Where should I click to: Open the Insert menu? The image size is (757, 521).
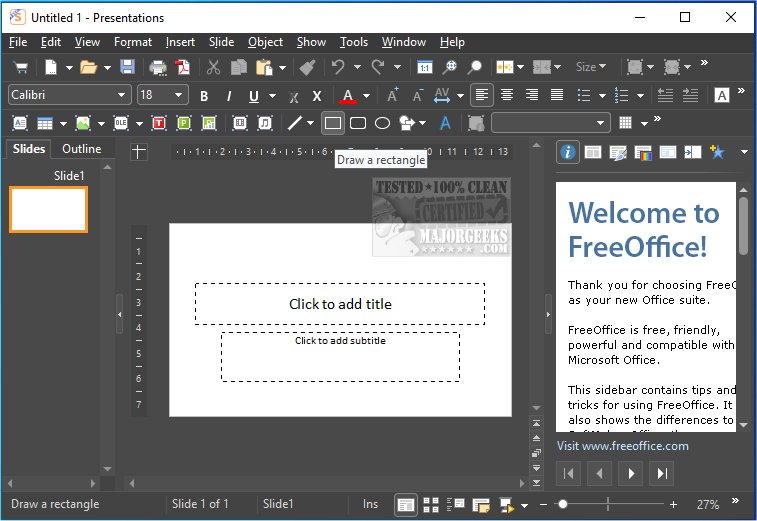(x=180, y=42)
